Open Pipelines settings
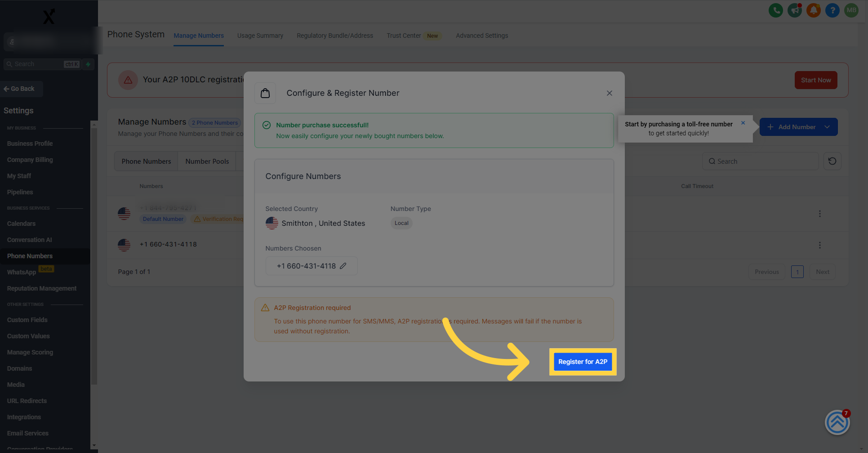The image size is (868, 453). pos(20,192)
